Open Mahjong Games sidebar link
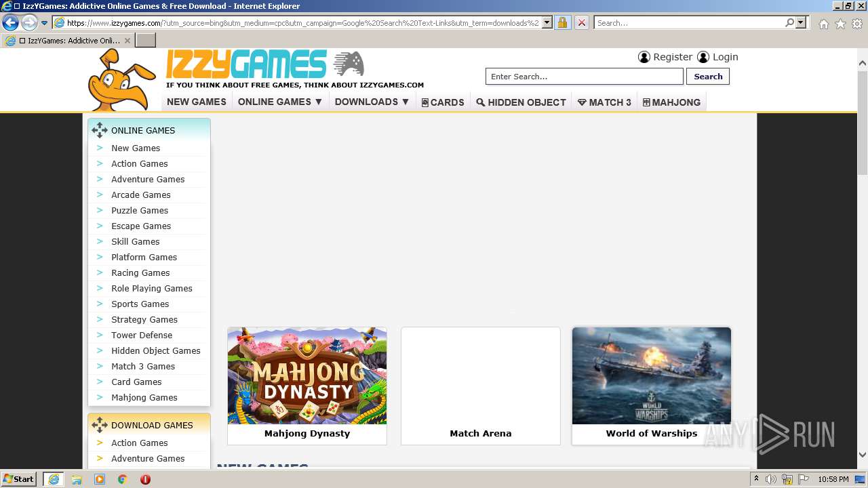The image size is (868, 488). (144, 397)
